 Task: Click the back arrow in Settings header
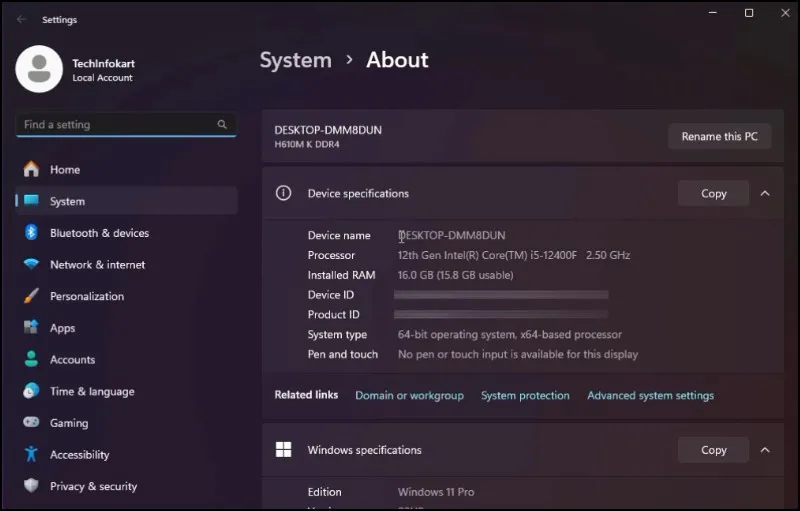[21, 19]
